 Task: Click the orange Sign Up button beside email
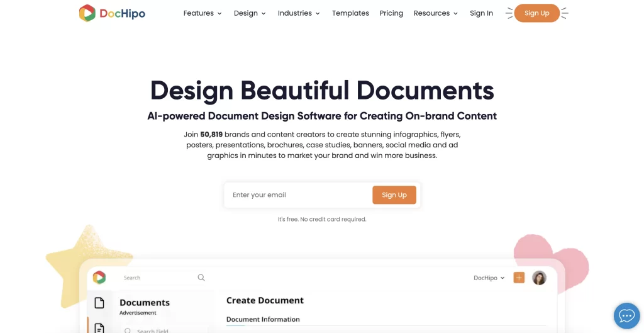(394, 195)
